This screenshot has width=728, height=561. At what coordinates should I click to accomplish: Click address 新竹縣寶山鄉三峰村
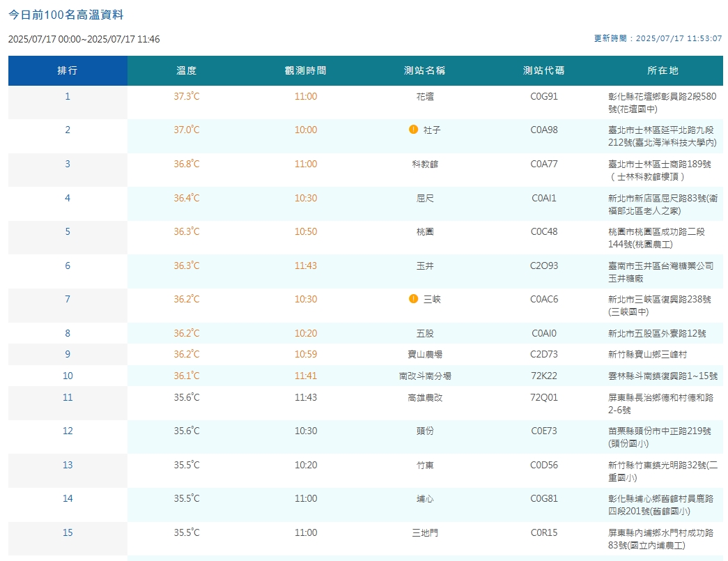click(x=647, y=354)
